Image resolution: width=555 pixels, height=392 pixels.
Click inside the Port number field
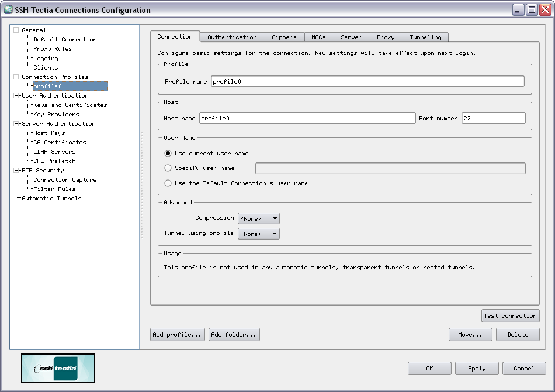point(494,118)
